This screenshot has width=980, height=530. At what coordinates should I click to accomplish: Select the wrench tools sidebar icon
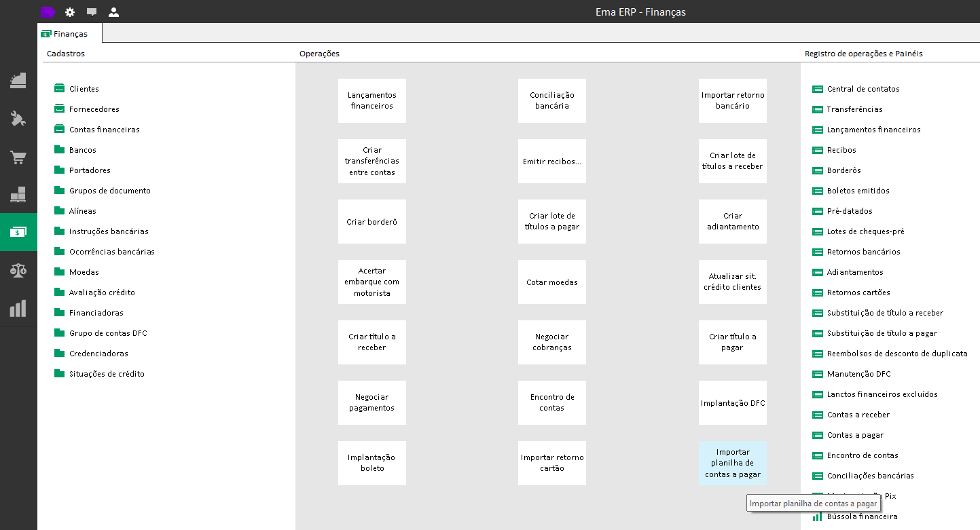pyautogui.click(x=18, y=119)
